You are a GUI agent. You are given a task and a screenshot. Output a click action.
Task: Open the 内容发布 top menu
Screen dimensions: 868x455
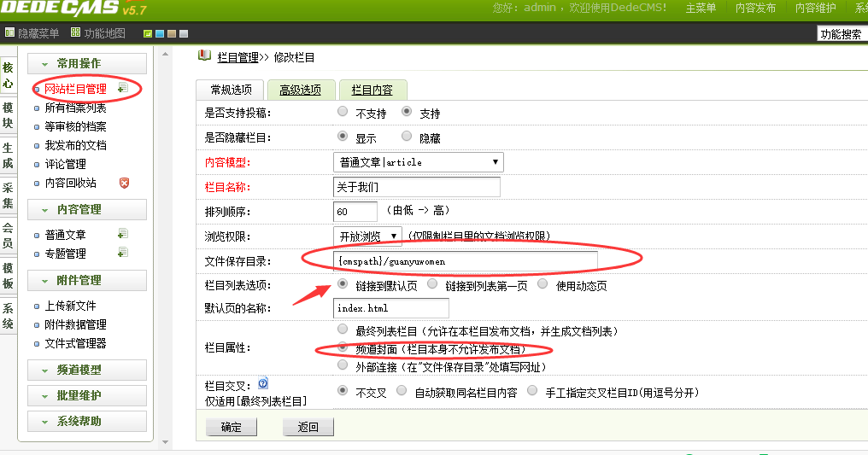[755, 8]
